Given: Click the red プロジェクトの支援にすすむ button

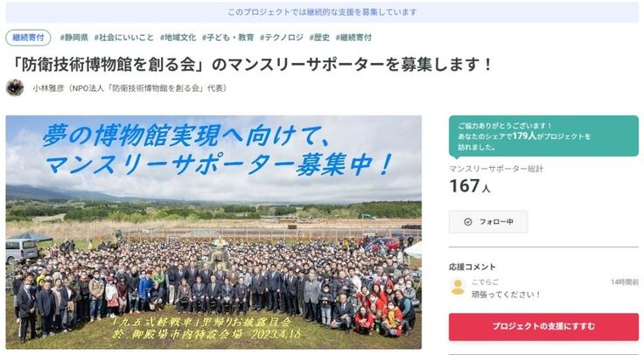Looking at the screenshot, I should (x=543, y=327).
